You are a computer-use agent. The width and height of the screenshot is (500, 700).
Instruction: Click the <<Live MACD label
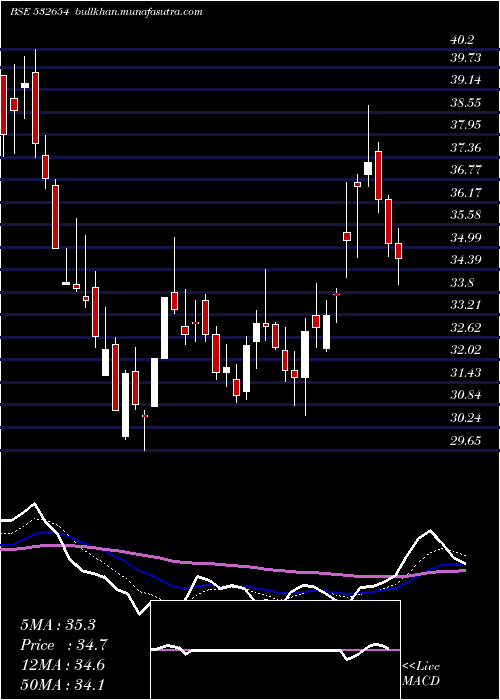(x=421, y=674)
